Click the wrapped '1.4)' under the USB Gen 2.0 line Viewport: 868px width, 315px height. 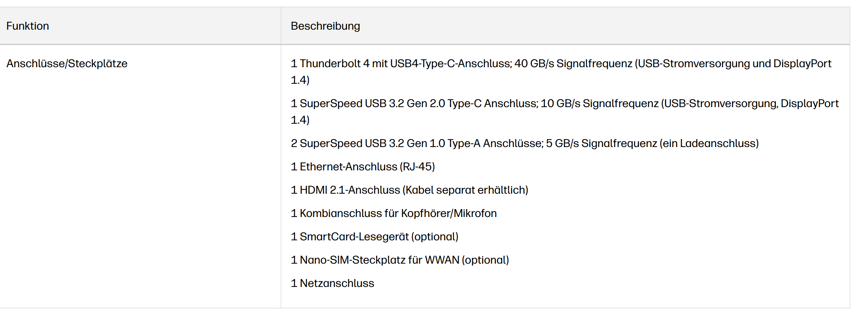coord(300,120)
